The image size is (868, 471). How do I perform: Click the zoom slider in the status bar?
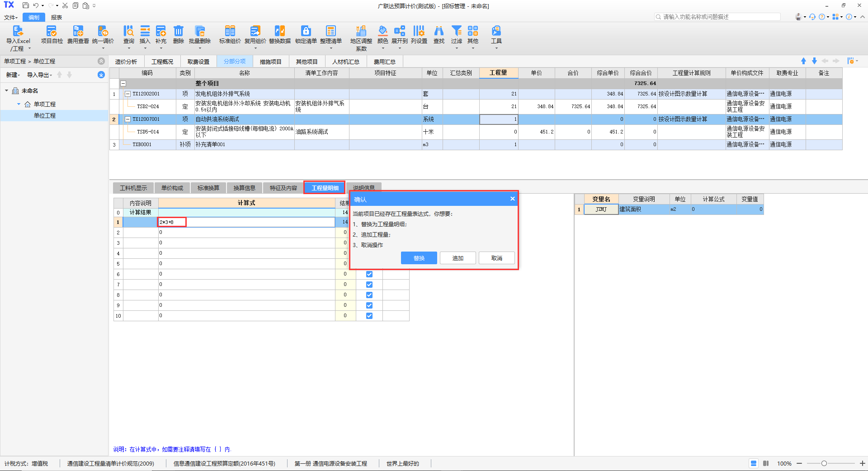[x=824, y=463]
